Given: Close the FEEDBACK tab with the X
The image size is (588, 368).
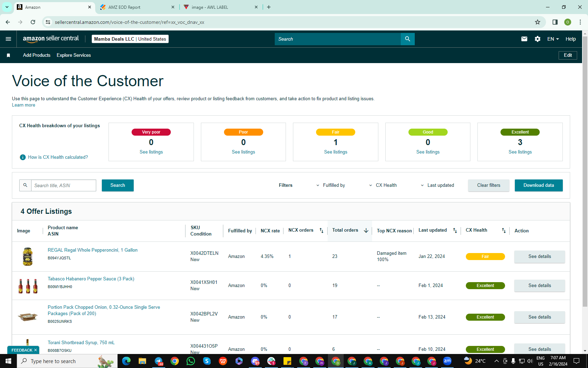Looking at the screenshot, I should point(35,350).
